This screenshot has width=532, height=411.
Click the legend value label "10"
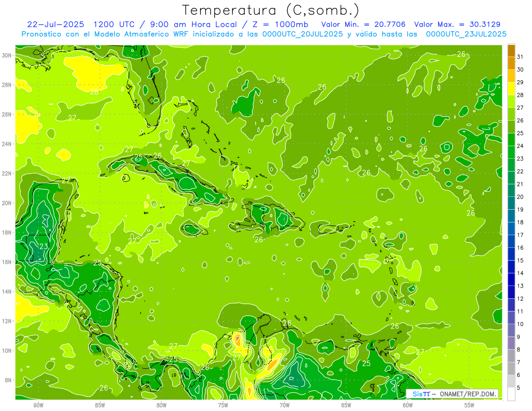pyautogui.click(x=520, y=324)
